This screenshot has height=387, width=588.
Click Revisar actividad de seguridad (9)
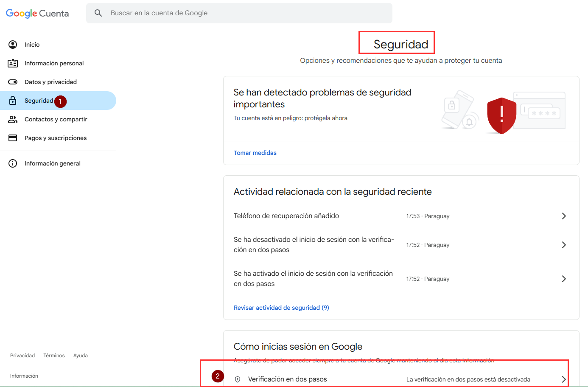(x=281, y=308)
